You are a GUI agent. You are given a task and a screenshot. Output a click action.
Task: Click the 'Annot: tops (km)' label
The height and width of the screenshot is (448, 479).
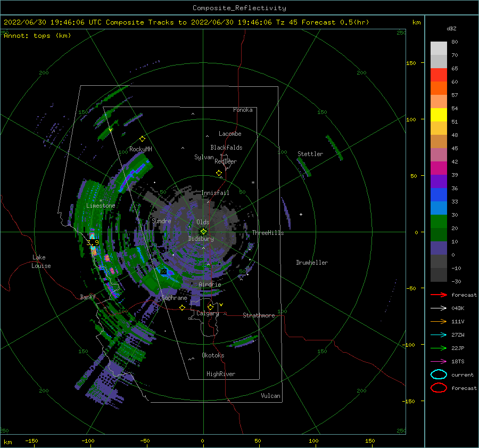point(37,36)
